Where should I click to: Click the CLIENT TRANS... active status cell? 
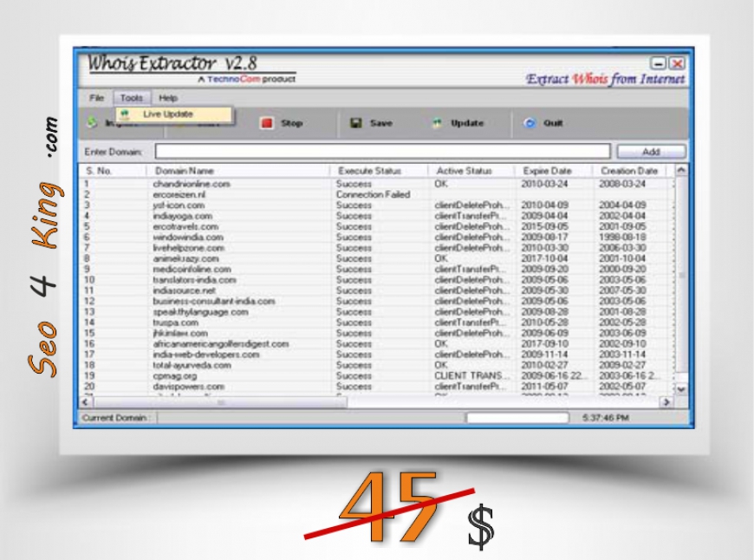pyautogui.click(x=471, y=375)
